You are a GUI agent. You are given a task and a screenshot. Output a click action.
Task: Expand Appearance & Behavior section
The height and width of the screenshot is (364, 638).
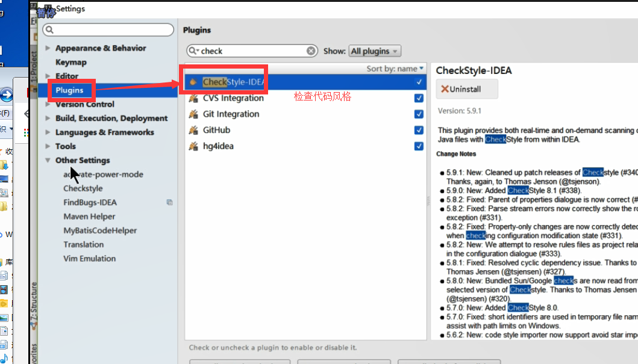click(48, 48)
